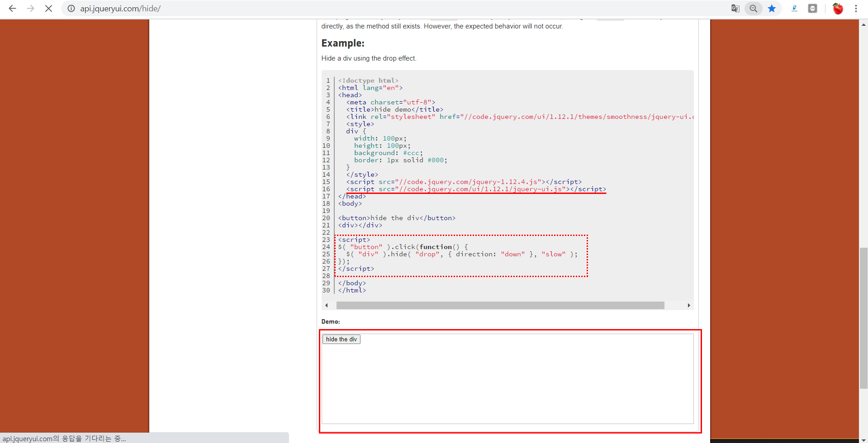
Task: Click the '<meta charset="utf-8">' code line
Action: [391, 102]
